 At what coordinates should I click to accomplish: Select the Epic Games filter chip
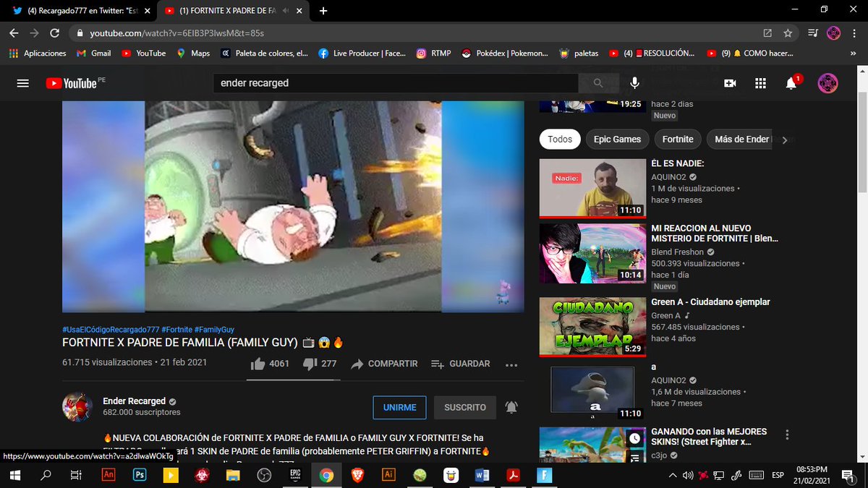point(617,140)
